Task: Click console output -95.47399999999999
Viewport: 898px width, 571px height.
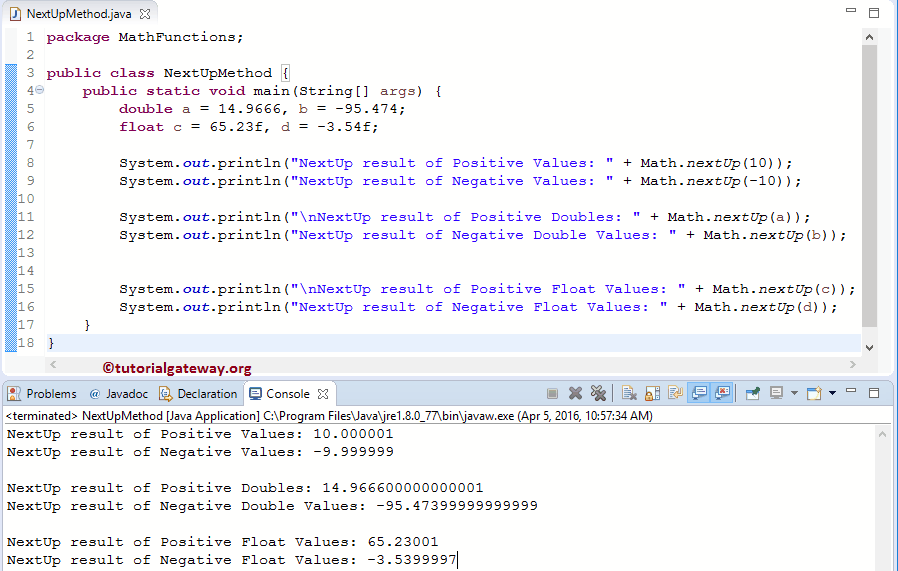Action: [457, 506]
